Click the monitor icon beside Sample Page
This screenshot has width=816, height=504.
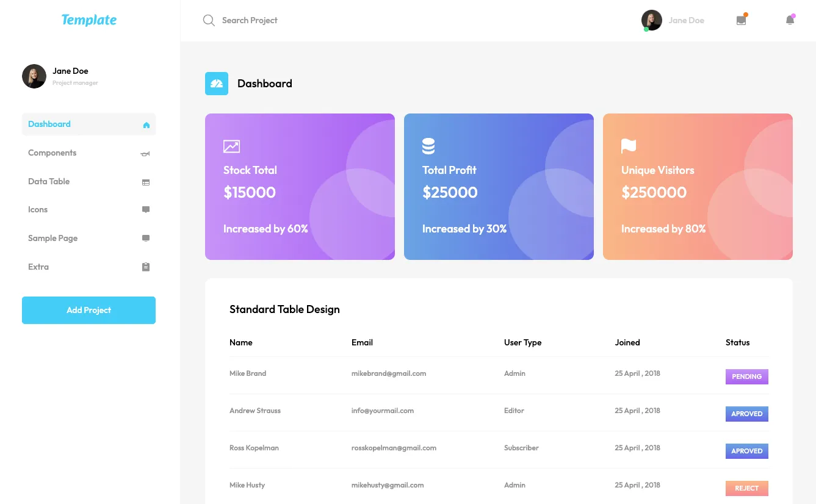coord(145,238)
